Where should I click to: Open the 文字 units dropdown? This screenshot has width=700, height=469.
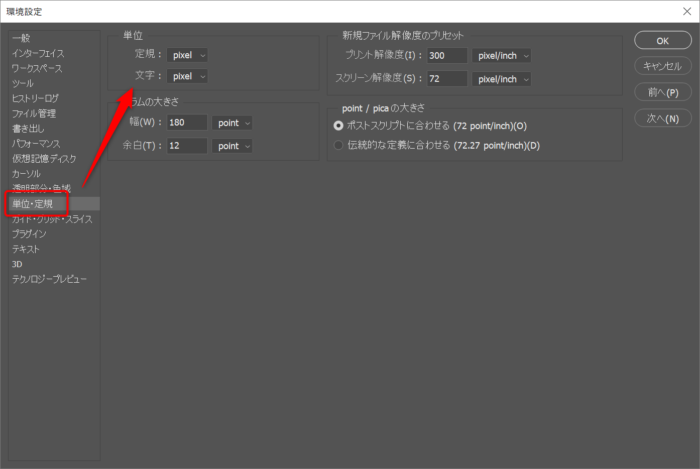188,76
